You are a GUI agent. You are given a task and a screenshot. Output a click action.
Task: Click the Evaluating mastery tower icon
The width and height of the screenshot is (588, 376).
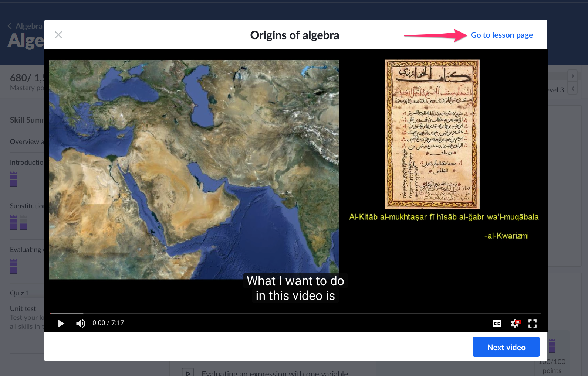coord(14,266)
